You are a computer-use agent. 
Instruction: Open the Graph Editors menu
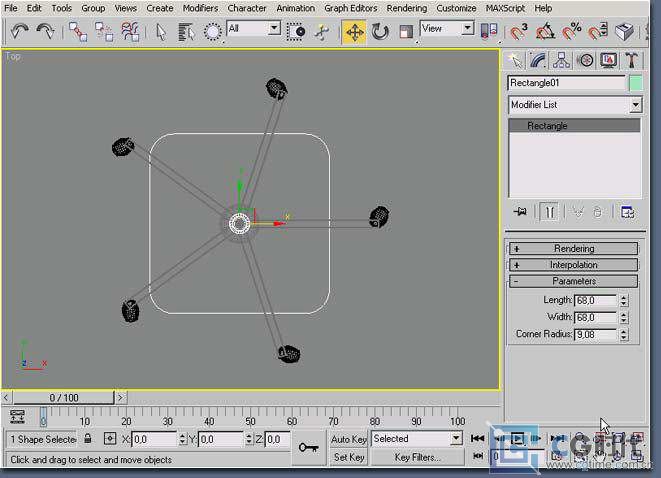350,8
